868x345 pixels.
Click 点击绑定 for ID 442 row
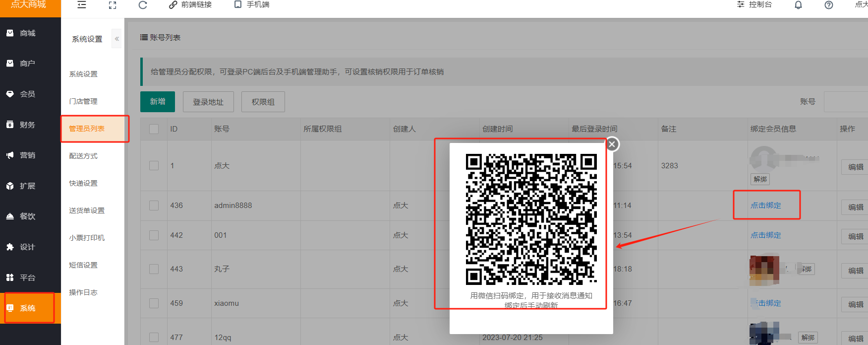coord(766,235)
